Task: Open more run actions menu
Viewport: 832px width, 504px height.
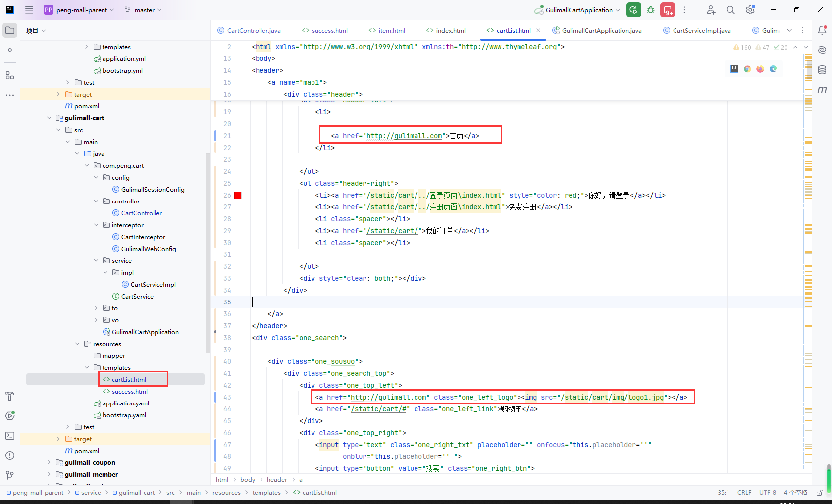Action: 684,10
